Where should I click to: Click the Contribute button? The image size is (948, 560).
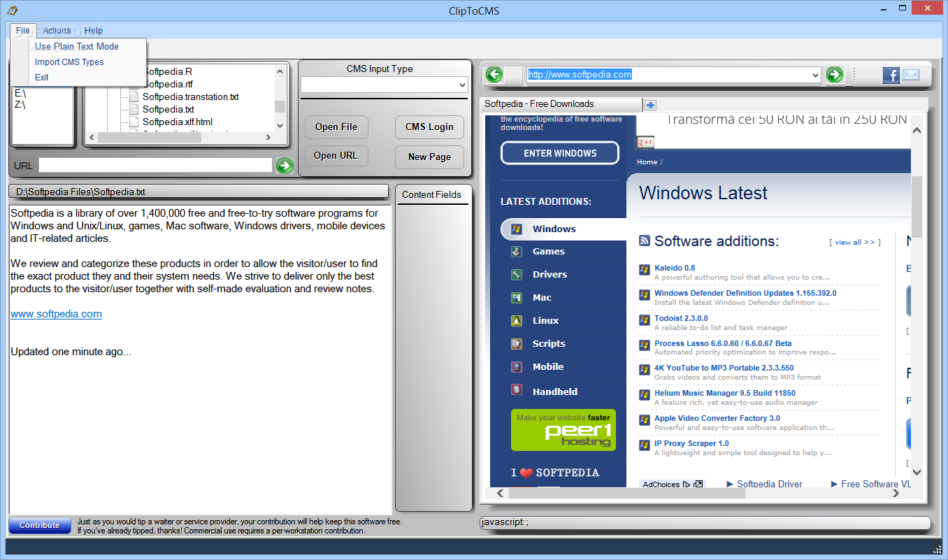tap(40, 526)
